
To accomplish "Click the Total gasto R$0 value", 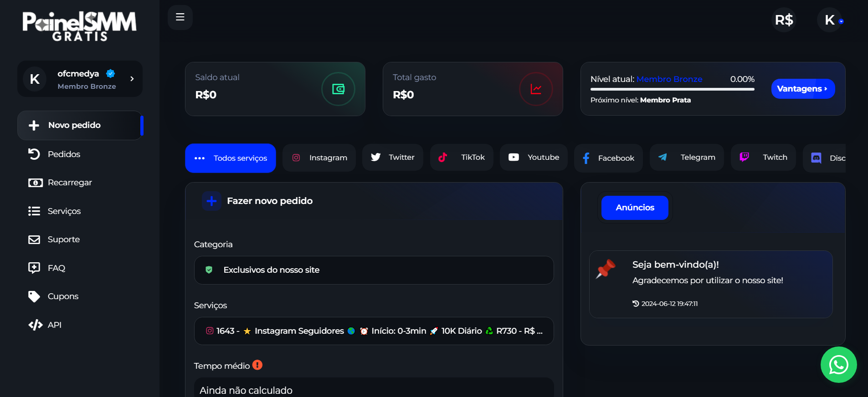I will [x=403, y=95].
